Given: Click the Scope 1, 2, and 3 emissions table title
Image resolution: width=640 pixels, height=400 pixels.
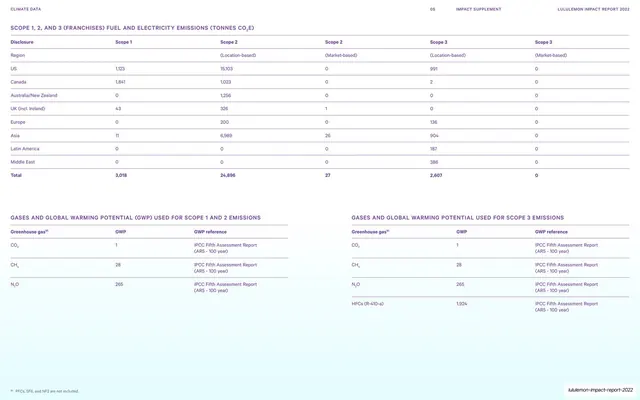Looking at the screenshot, I should tap(132, 28).
